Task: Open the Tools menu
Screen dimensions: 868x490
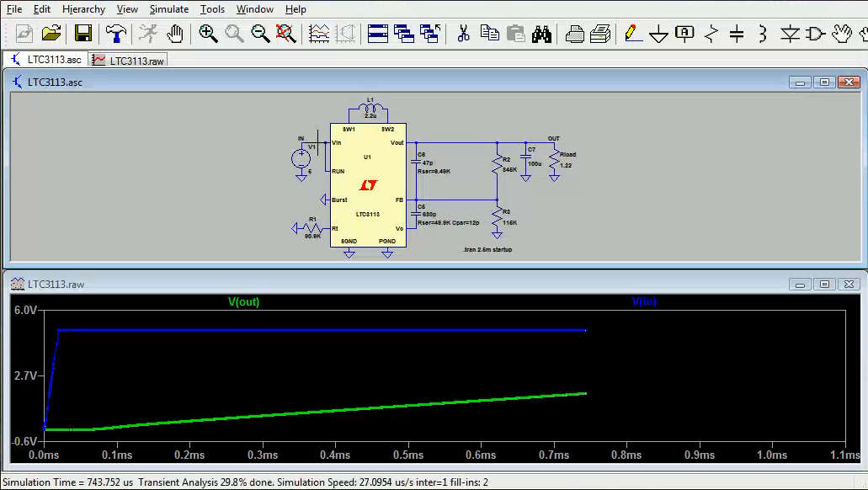Action: [x=212, y=9]
